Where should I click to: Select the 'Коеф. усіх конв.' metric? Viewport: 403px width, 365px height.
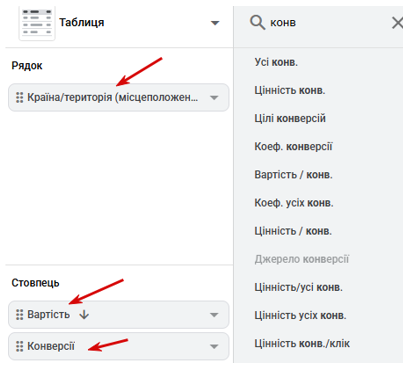(294, 203)
